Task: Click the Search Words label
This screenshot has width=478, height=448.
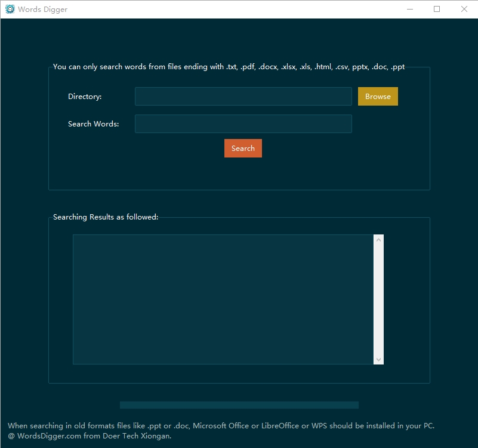Action: [93, 124]
